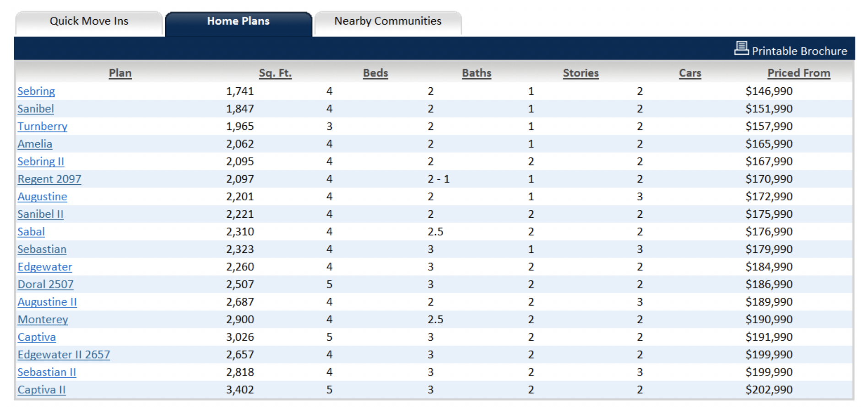Open the Doral 2507 plan link
This screenshot has width=868, height=407.
(x=45, y=284)
